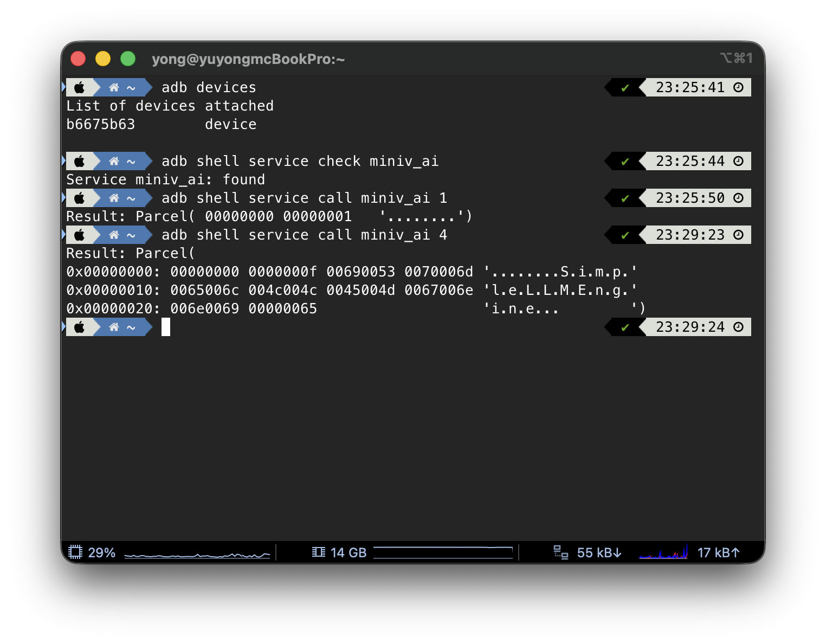The height and width of the screenshot is (644, 826).
Task: Click the green checkmark next to 23:25:41
Action: coord(625,88)
